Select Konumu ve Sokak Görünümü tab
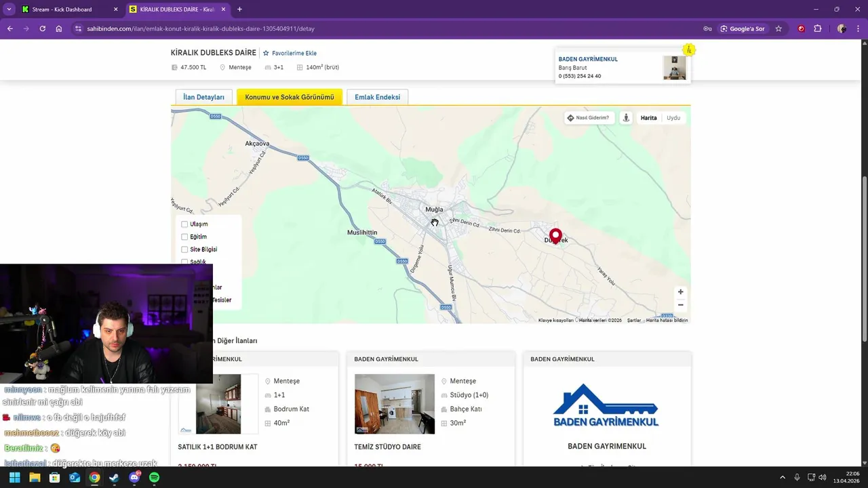Image resolution: width=868 pixels, height=488 pixels. 290,97
